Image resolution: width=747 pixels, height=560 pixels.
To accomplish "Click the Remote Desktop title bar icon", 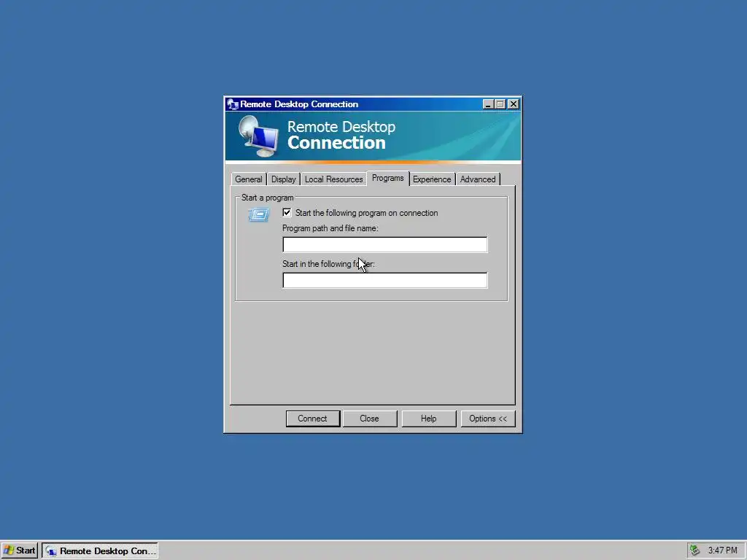I will 233,104.
